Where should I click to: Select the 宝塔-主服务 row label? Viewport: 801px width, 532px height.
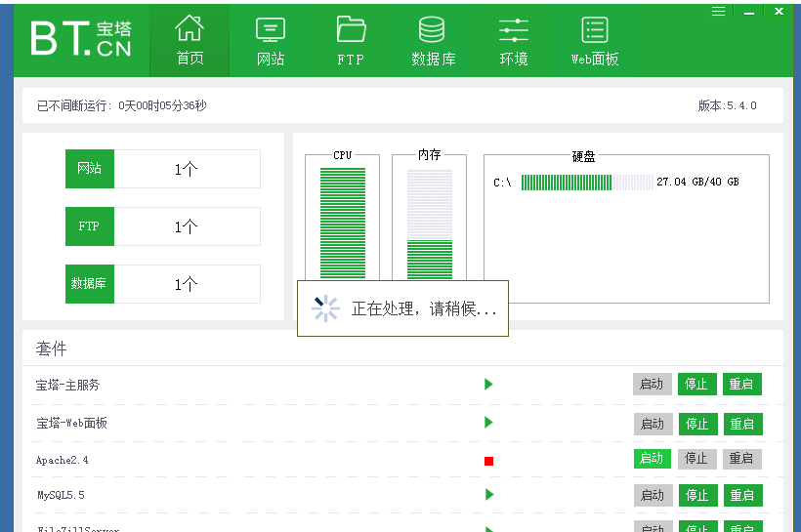[x=68, y=385]
